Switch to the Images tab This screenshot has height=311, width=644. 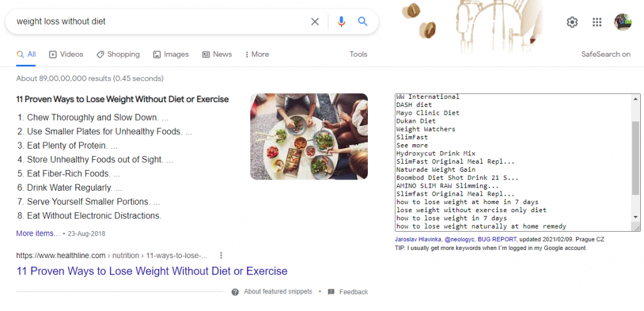pyautogui.click(x=170, y=54)
